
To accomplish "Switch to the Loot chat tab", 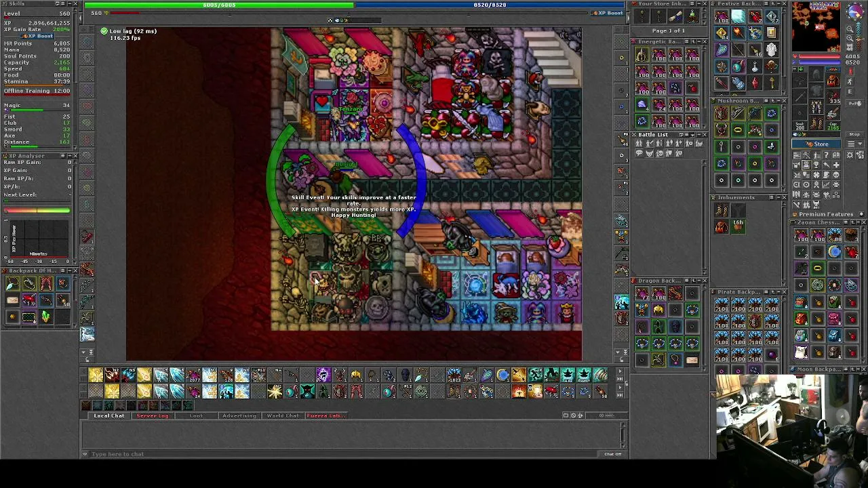I will [196, 415].
